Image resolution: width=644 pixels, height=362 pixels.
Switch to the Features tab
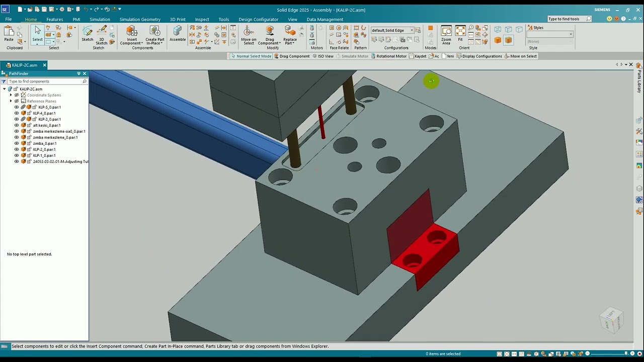[x=55, y=19]
